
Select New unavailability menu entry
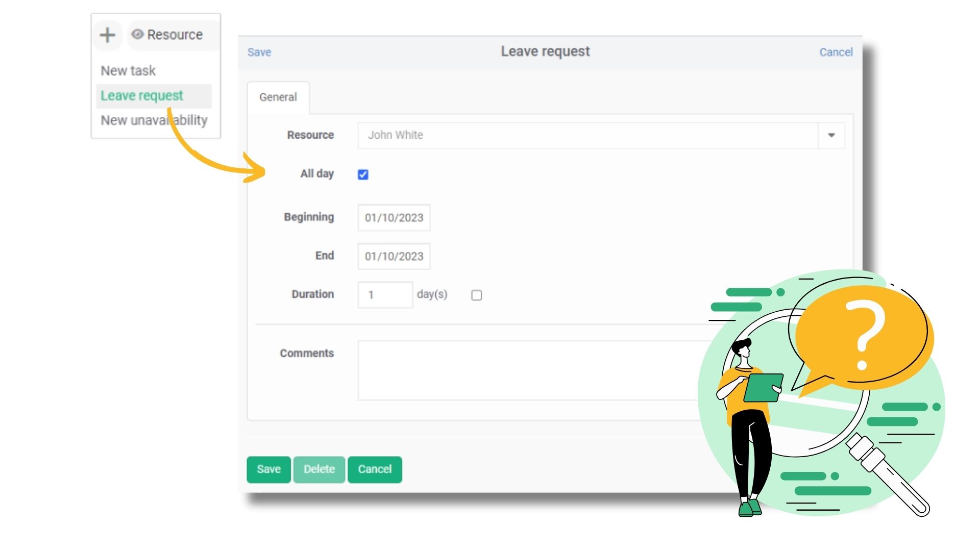point(154,120)
